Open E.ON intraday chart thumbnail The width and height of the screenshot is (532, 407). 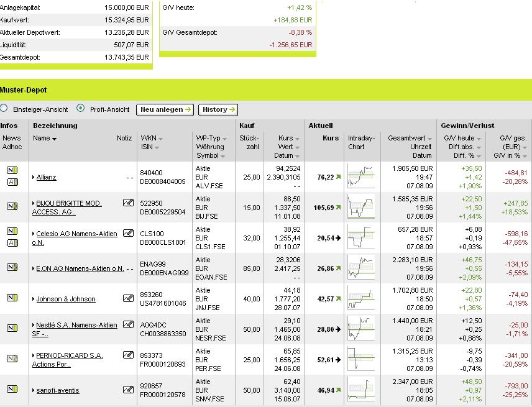pyautogui.click(x=361, y=268)
